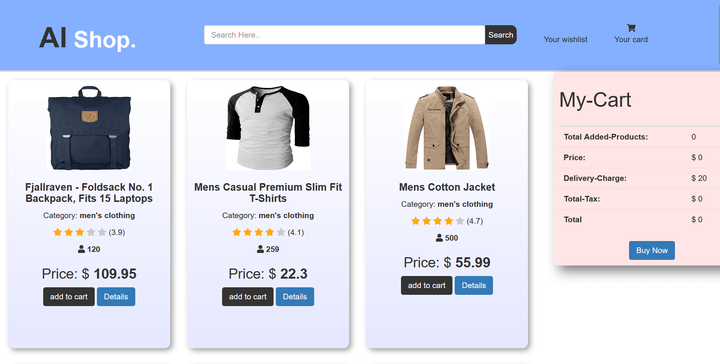
Task: Click the Search button
Action: (x=501, y=35)
